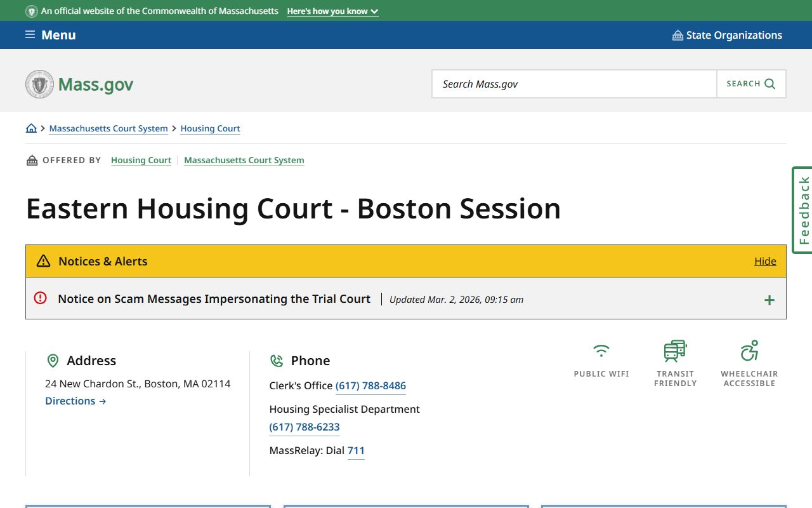
Task: Click the SEARCH button
Action: coord(751,84)
